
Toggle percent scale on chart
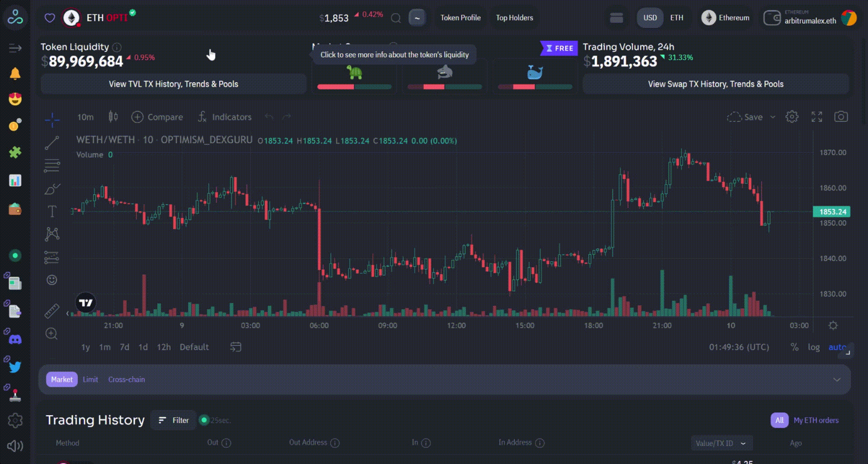point(794,347)
